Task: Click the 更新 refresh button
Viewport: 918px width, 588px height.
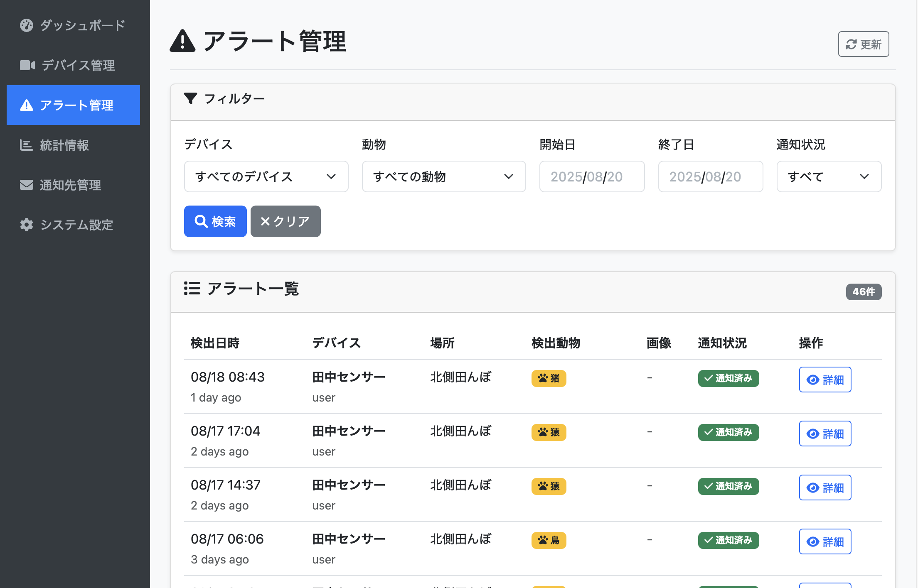Action: (x=863, y=44)
